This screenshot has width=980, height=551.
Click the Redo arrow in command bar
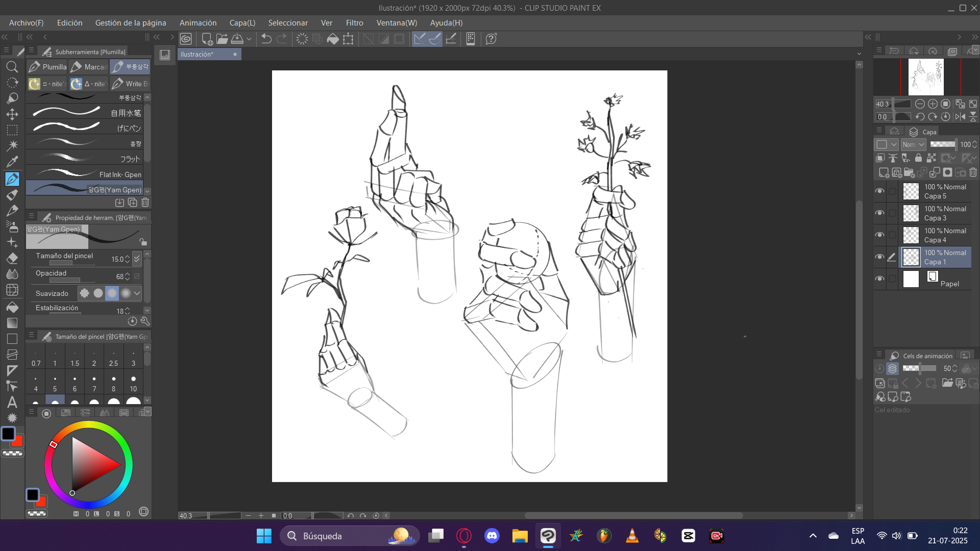282,39
